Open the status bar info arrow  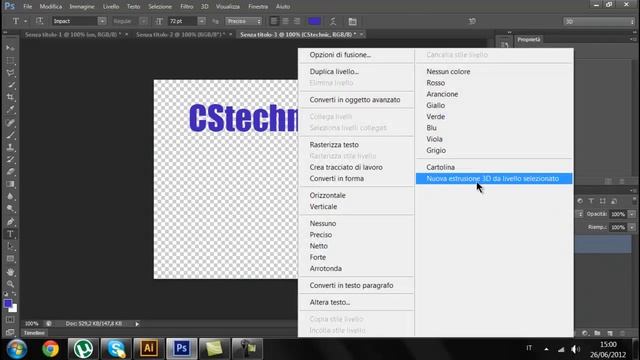pyautogui.click(x=137, y=324)
